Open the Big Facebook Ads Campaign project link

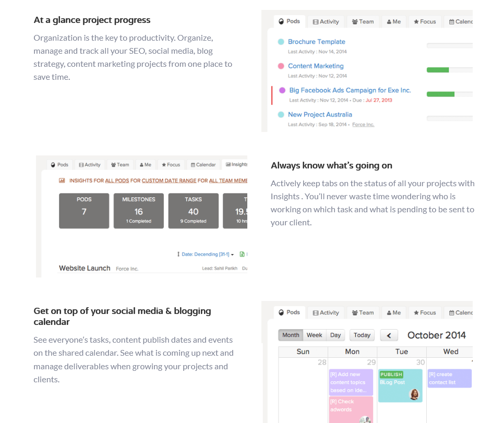[350, 90]
